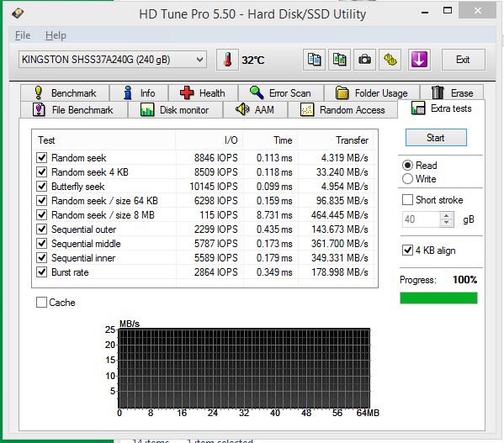Maximize the HD Tune Pro window
Viewport: 504px width, 443px height.
pyautogui.click(x=448, y=11)
